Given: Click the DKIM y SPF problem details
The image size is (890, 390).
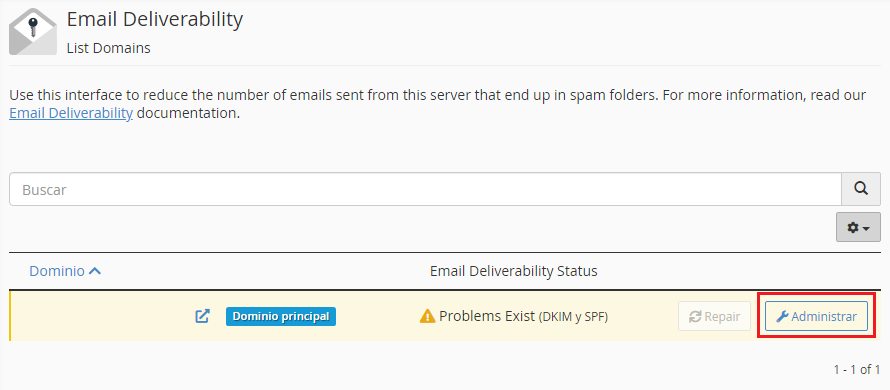Looking at the screenshot, I should click(x=573, y=317).
